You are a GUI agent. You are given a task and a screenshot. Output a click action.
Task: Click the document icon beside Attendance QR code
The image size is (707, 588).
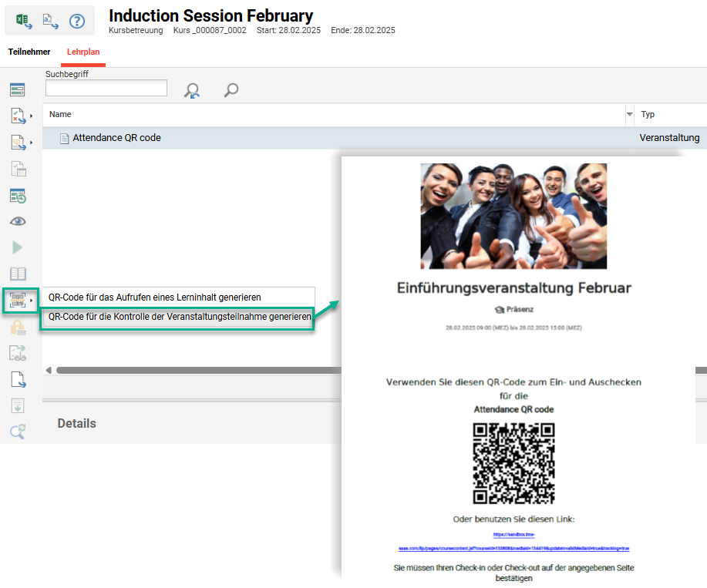(65, 138)
